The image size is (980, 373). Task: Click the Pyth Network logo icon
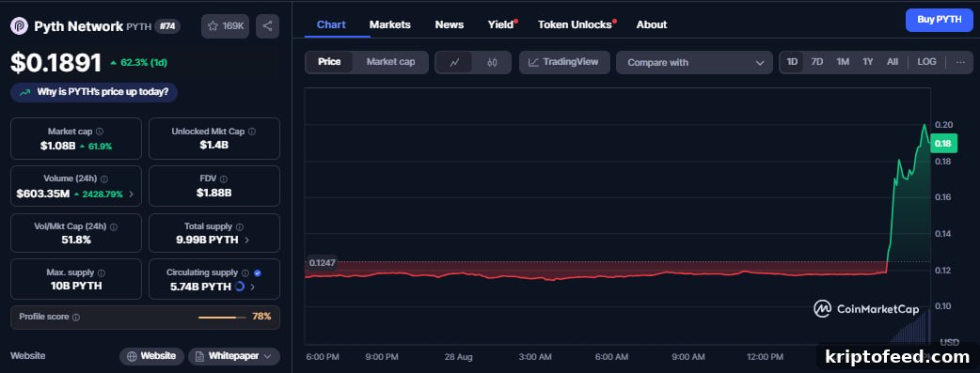(20, 26)
